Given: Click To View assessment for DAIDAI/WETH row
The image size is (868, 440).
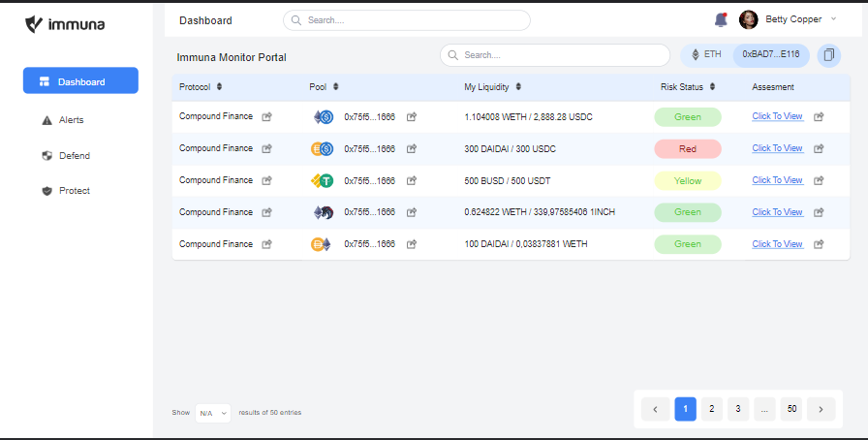Looking at the screenshot, I should (777, 244).
